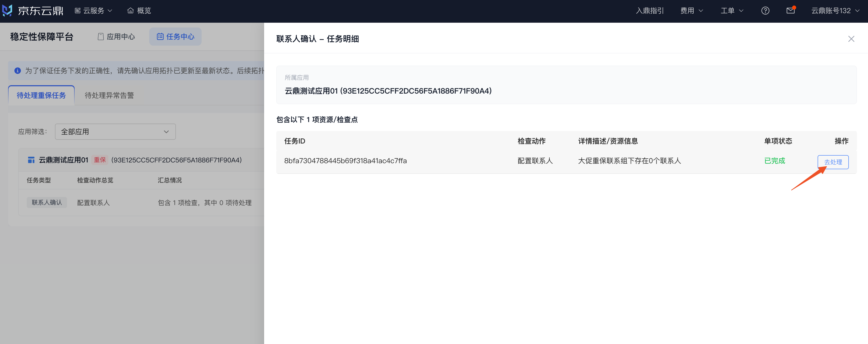Go to 概览 overview page
Viewport: 868px width, 344px height.
point(139,11)
